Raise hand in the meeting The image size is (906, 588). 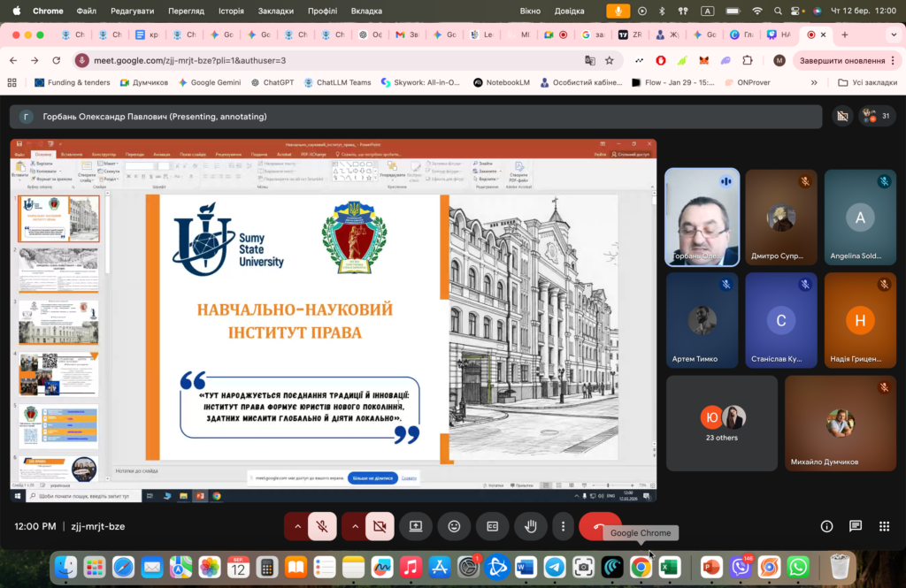click(531, 526)
